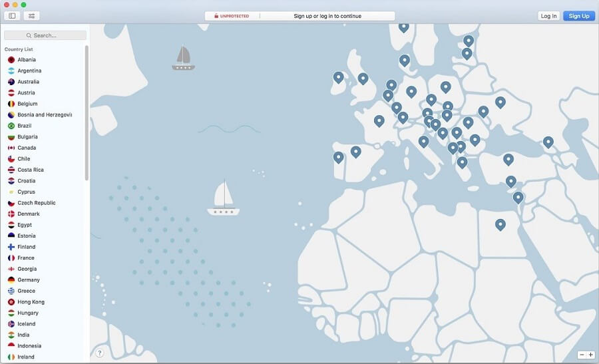Viewport: 599px width, 364px height.
Task: Click the Log In button
Action: pyautogui.click(x=548, y=16)
